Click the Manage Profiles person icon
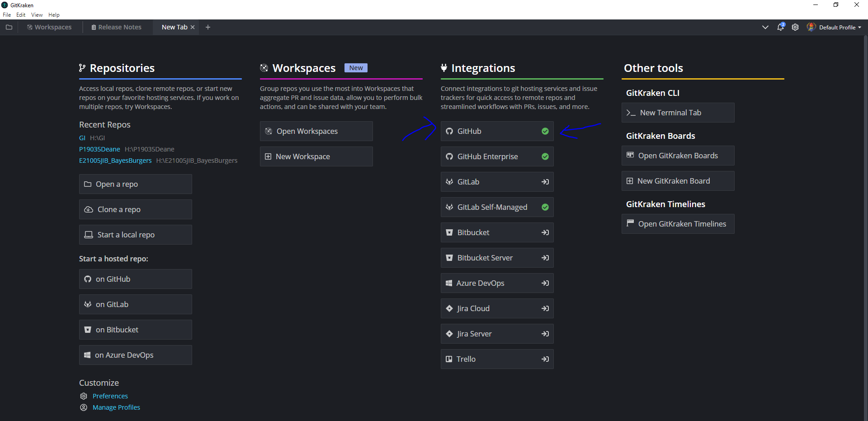The image size is (868, 421). click(84, 407)
